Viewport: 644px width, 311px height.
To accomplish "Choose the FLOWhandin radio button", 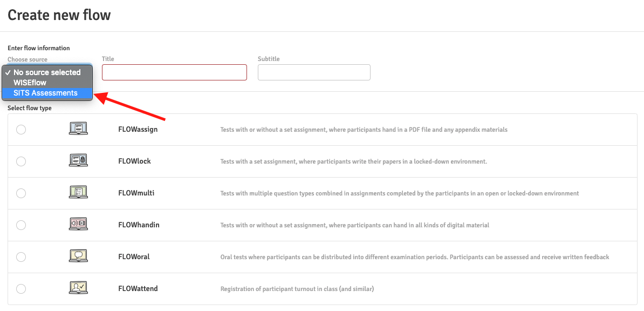I will [x=21, y=225].
